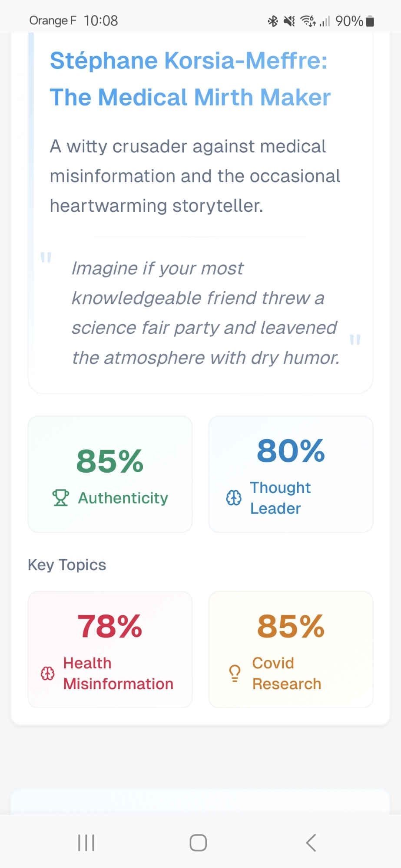Tap the Bluetooth status icon
Image resolution: width=401 pixels, height=868 pixels.
pos(273,21)
